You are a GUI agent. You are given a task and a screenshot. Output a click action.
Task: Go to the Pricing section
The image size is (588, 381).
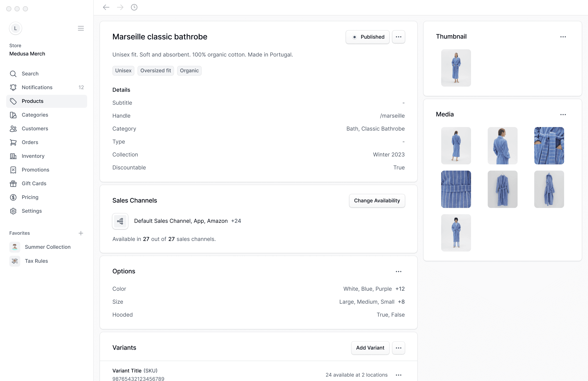point(30,197)
